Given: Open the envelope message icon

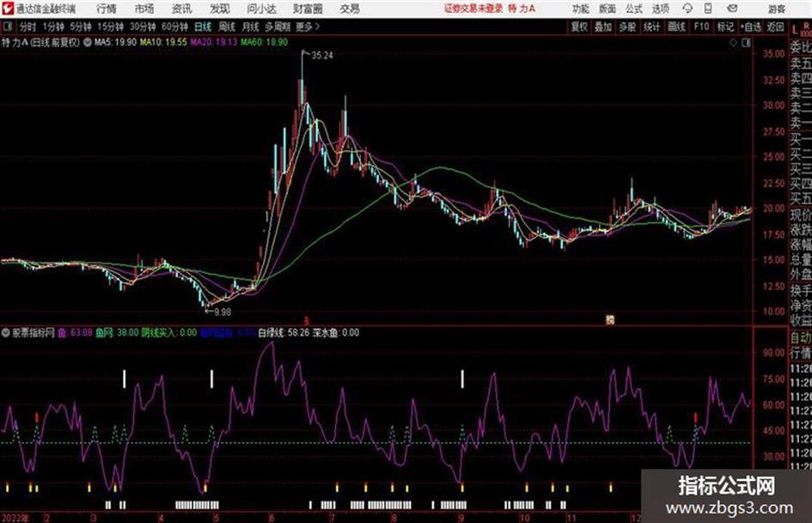Looking at the screenshot, I should tap(732, 9).
